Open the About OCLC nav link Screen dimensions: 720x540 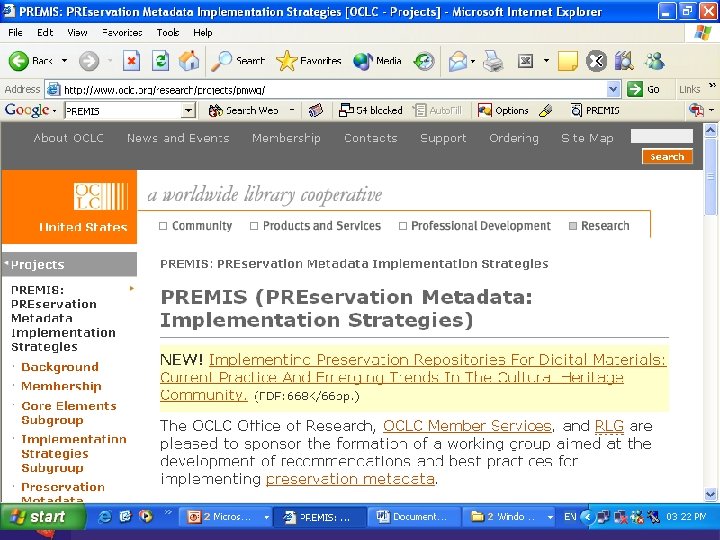68,138
